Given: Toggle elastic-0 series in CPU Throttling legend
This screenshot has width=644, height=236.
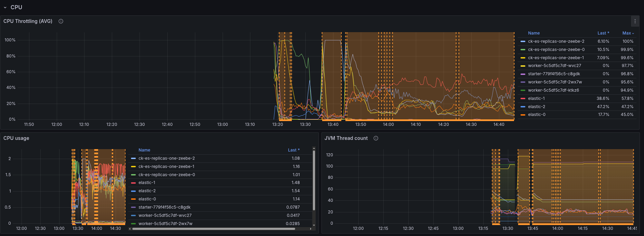Looking at the screenshot, I should point(537,115).
